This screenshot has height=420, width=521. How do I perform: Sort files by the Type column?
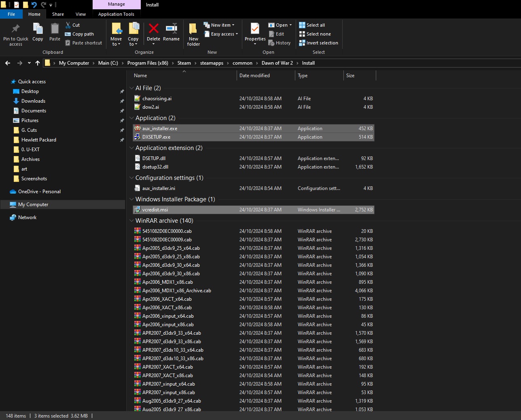[319, 76]
